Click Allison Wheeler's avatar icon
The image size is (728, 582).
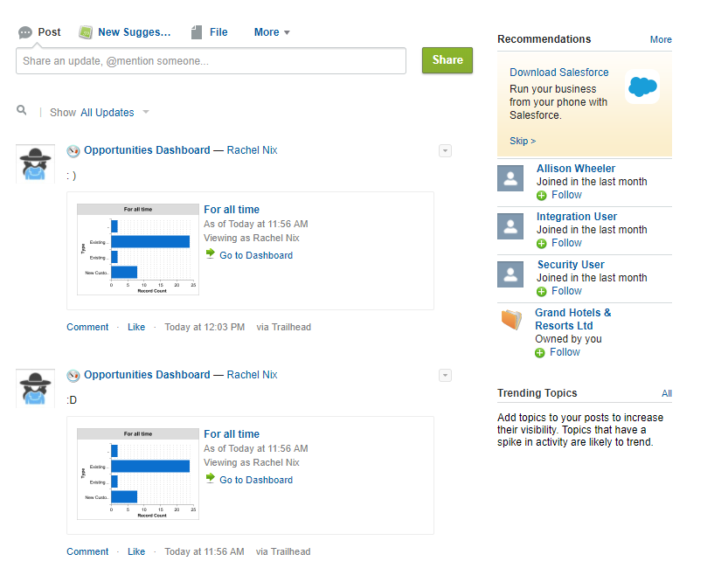(510, 178)
